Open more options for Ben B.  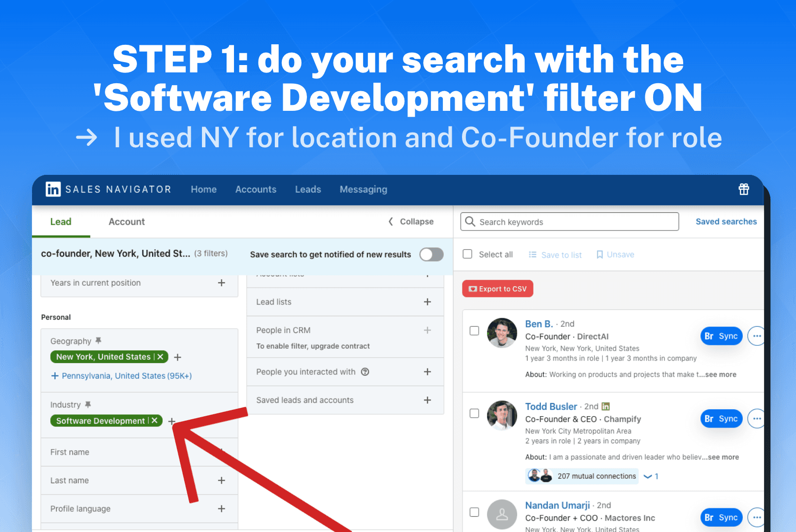(757, 336)
